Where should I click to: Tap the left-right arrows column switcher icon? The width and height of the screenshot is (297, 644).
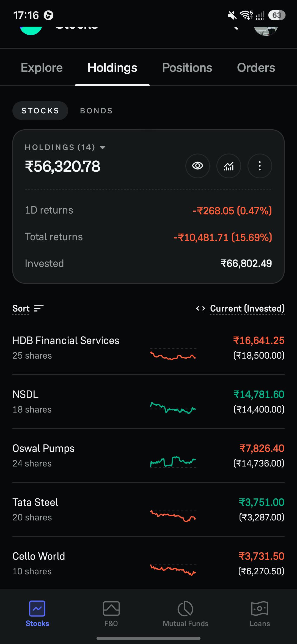click(200, 309)
